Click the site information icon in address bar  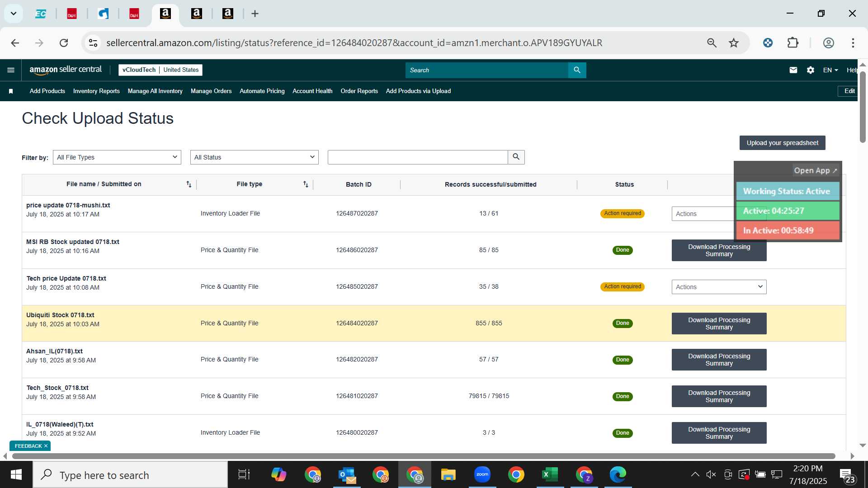pyautogui.click(x=93, y=43)
